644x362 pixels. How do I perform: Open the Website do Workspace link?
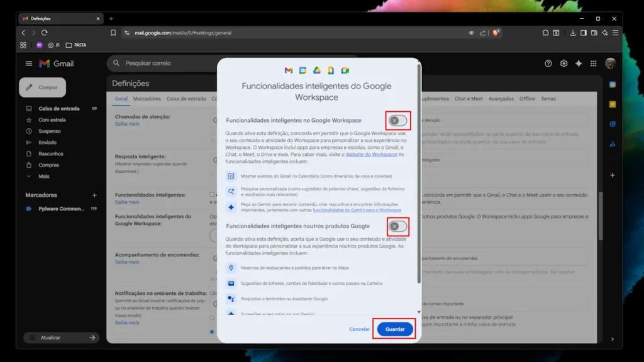(x=371, y=155)
